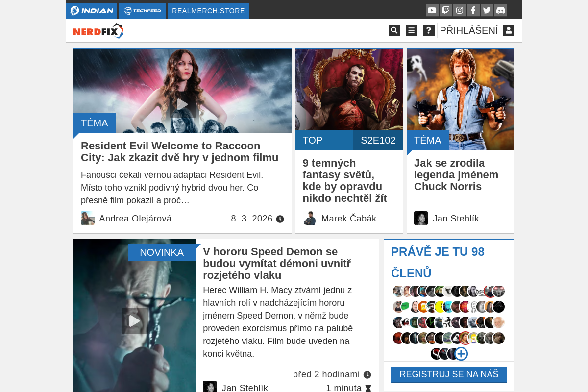Click the TÉMA tag on Resident Evil article

click(95, 123)
